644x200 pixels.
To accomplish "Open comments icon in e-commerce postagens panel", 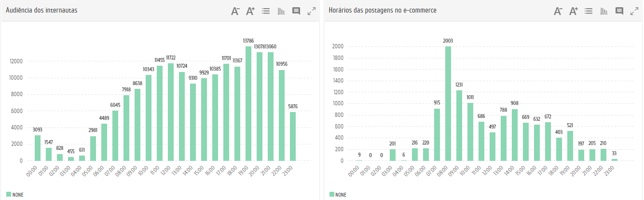I will (619, 11).
